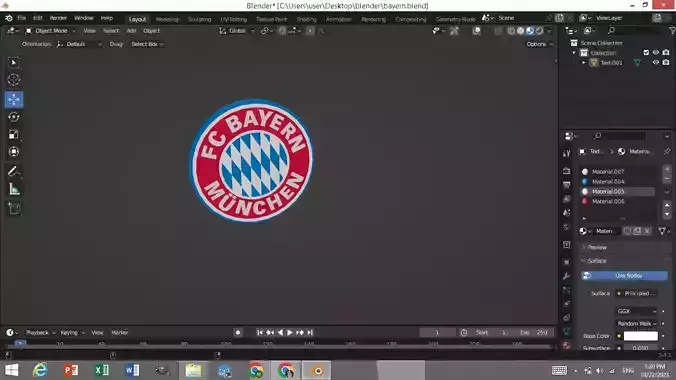The height and width of the screenshot is (380, 676).
Task: Open the Object Mode dropdown
Action: (50, 31)
